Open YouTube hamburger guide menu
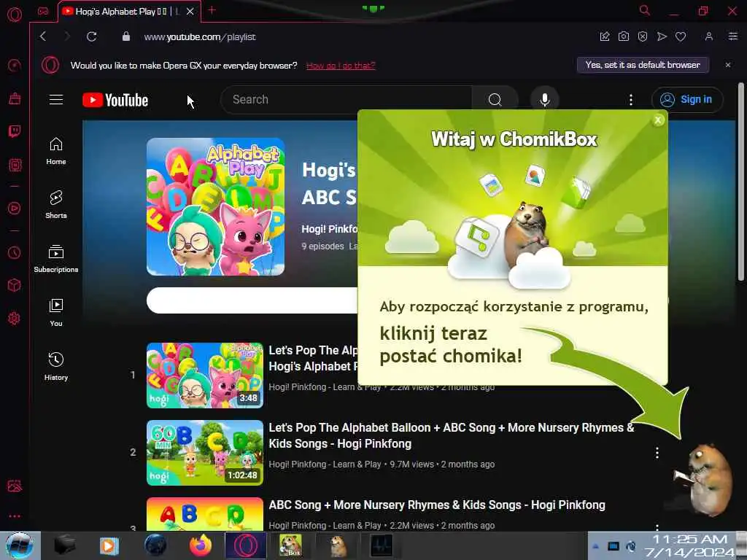This screenshot has height=560, width=747. pos(56,99)
